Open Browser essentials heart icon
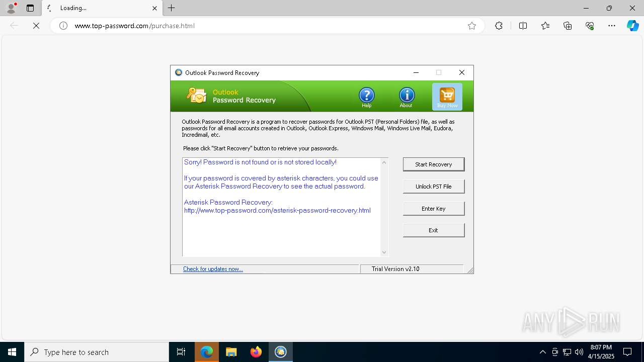 590,26
